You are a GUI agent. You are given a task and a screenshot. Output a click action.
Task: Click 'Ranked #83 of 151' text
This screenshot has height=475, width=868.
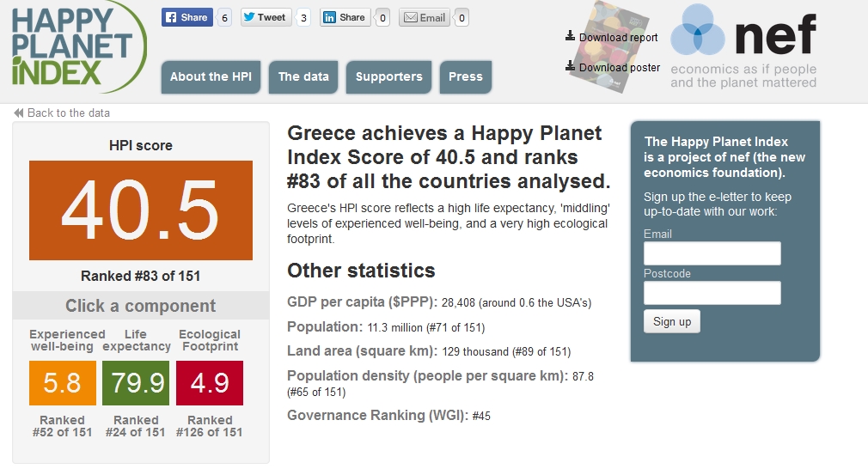[x=141, y=276]
